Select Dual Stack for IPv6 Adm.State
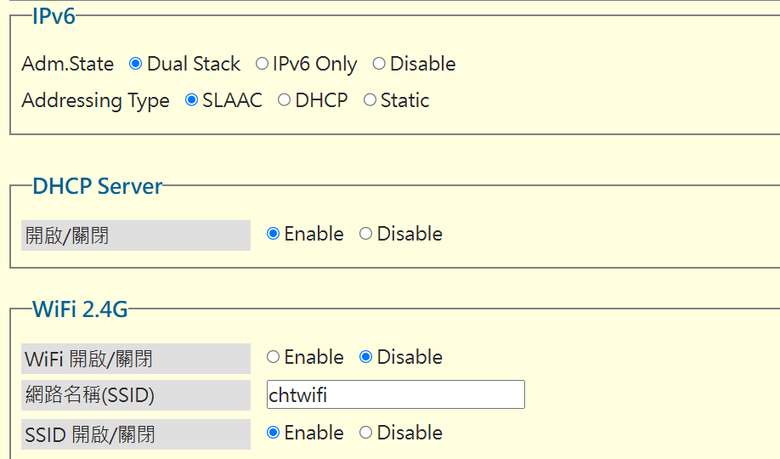This screenshot has width=780, height=459. click(x=135, y=64)
